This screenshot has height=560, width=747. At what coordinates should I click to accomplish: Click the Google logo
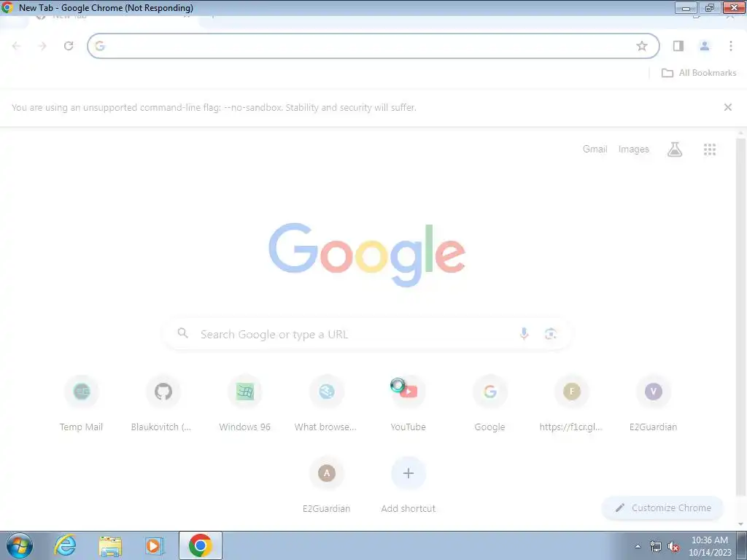coord(367,254)
